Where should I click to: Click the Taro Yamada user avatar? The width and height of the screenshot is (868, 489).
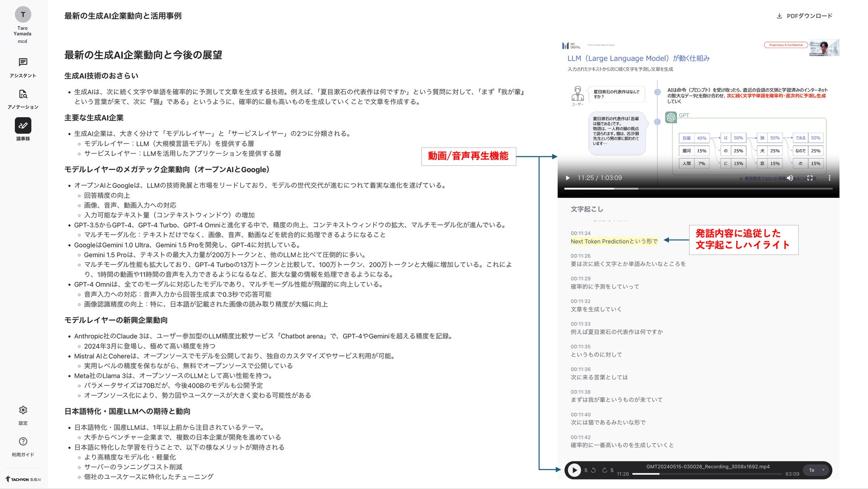click(23, 15)
